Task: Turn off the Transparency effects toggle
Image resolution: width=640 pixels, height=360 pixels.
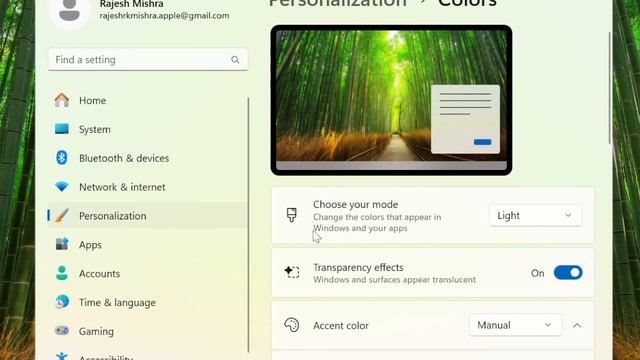Action: click(568, 273)
